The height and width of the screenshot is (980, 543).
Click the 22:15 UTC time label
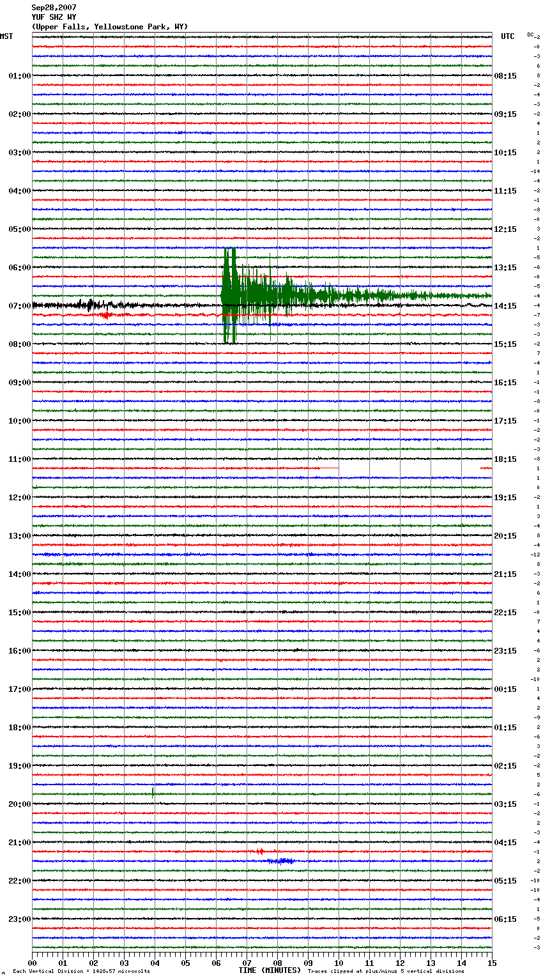(505, 613)
